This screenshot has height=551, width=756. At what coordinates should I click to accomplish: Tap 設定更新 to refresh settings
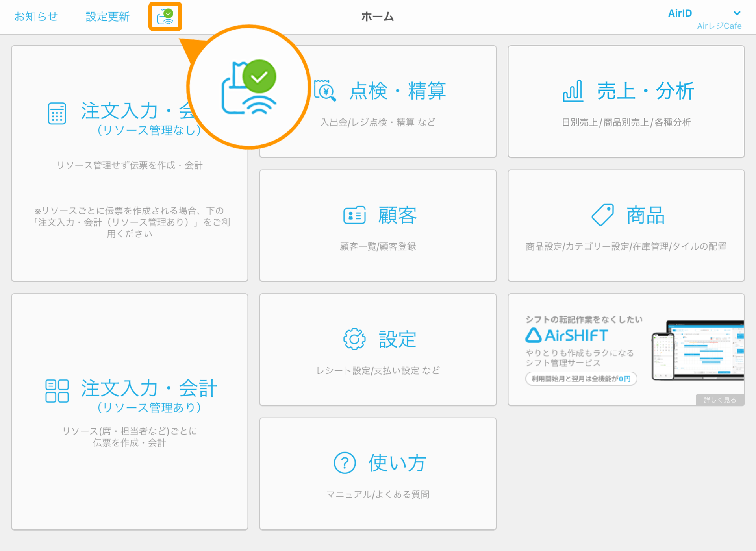(107, 17)
